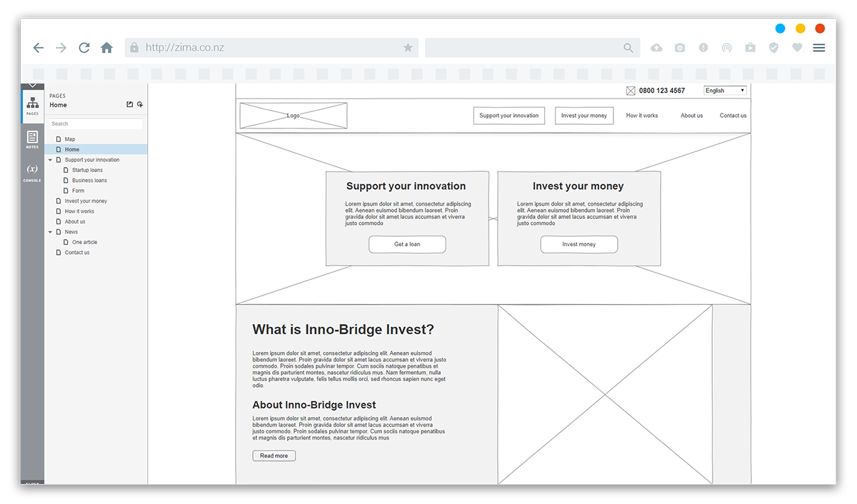Image resolution: width=857 pixels, height=504 pixels.
Task: Open the Pages panel in sidebar
Action: [x=32, y=106]
